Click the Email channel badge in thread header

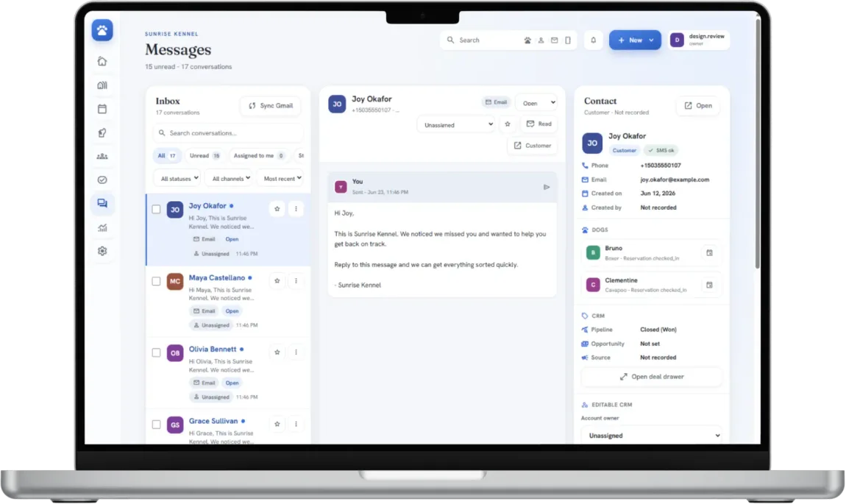(495, 102)
